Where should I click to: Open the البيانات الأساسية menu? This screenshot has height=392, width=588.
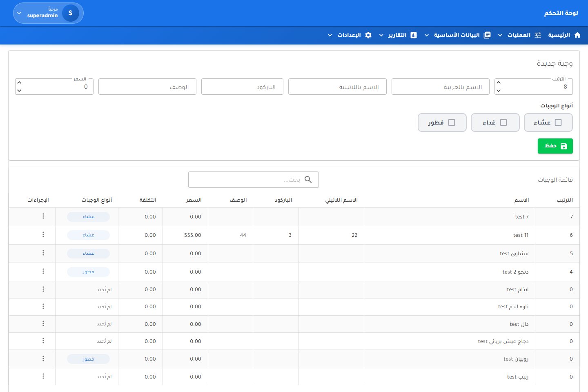457,35
